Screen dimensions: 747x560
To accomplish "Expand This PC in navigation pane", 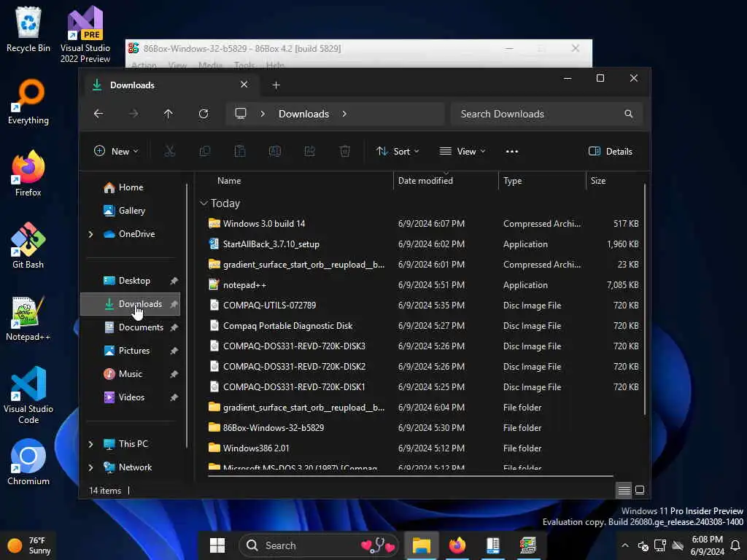I will (x=90, y=444).
